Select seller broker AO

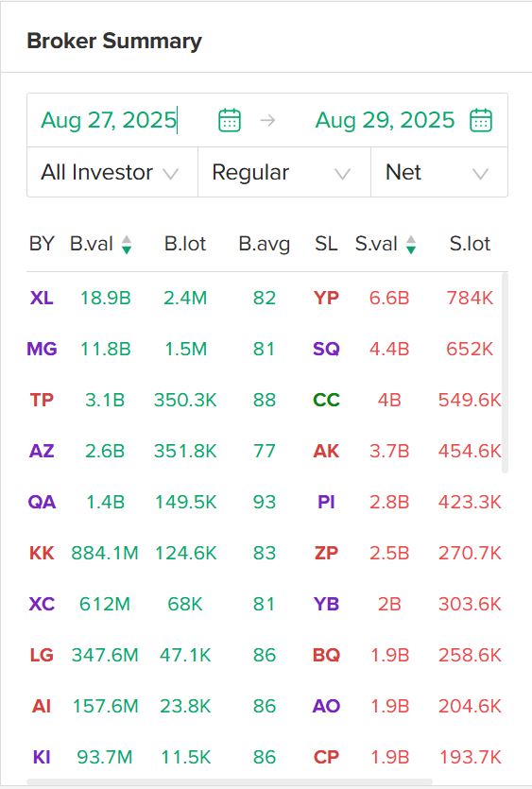coord(326,706)
